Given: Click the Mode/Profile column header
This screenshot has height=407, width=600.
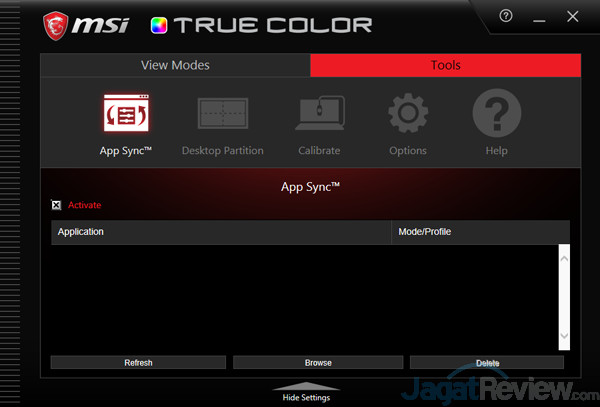Looking at the screenshot, I should pyautogui.click(x=480, y=232).
